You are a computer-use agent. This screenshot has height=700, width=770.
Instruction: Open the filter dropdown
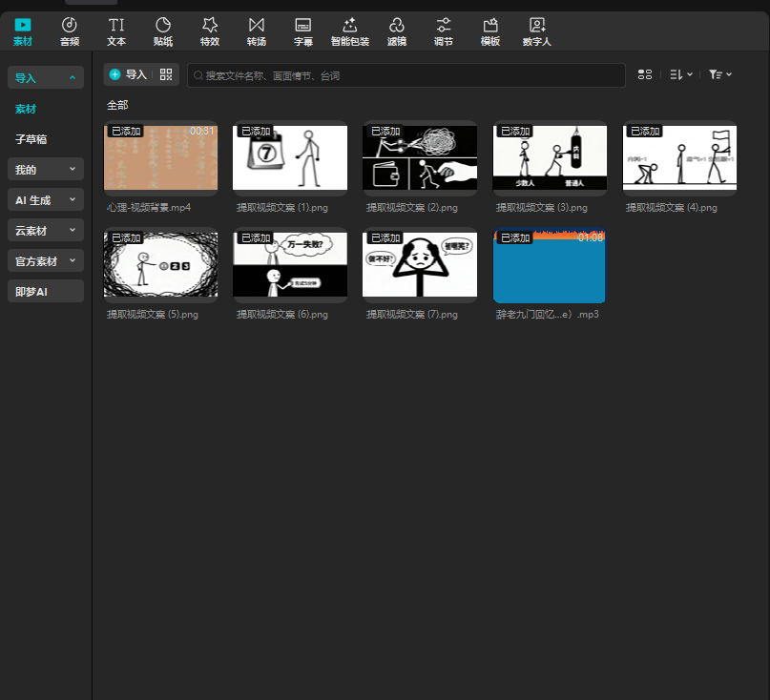pos(719,74)
